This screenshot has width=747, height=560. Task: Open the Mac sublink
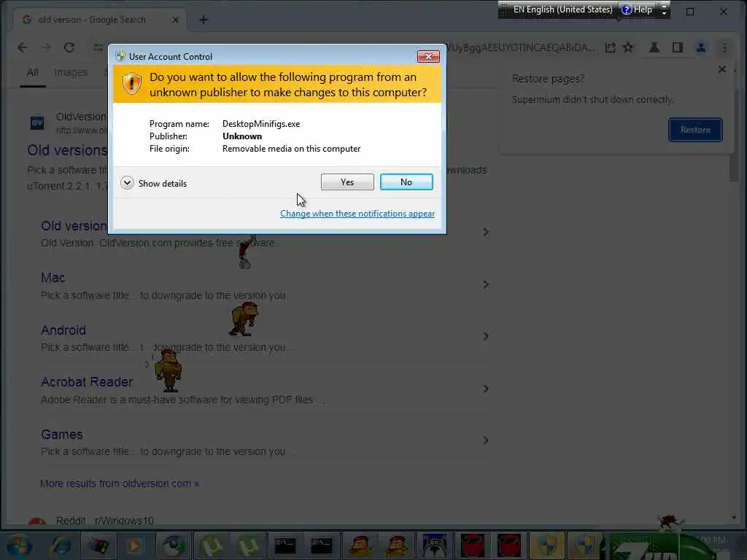53,278
